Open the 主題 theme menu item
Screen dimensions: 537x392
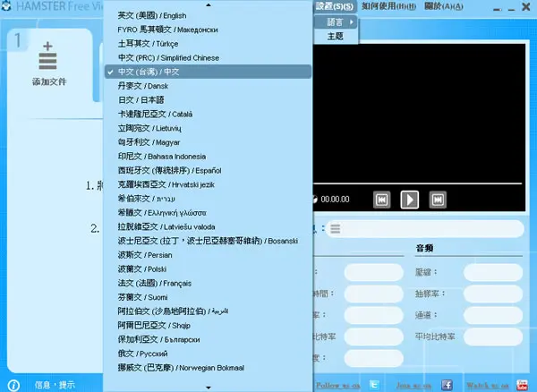[x=335, y=37]
